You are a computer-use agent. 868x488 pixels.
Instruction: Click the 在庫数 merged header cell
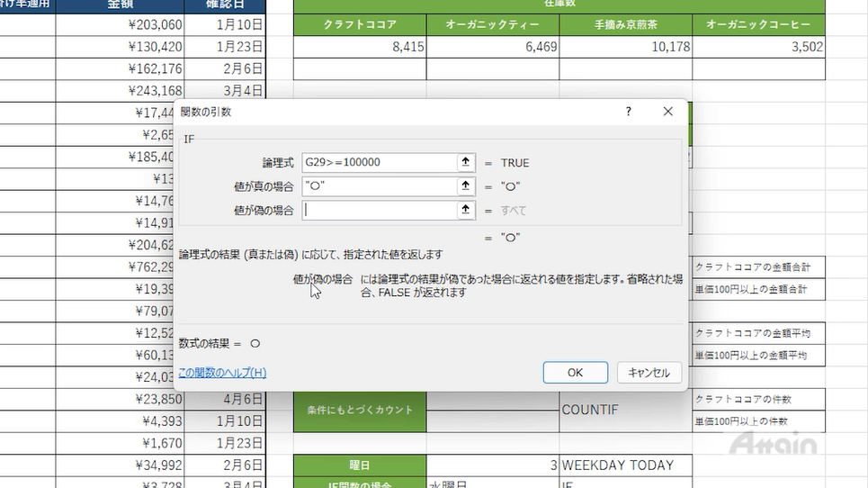pos(559,5)
